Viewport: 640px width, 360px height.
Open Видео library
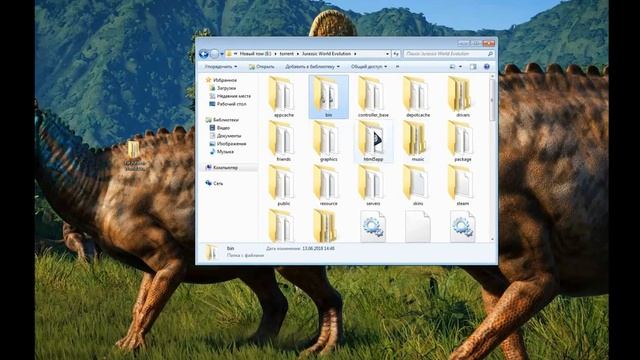point(223,128)
